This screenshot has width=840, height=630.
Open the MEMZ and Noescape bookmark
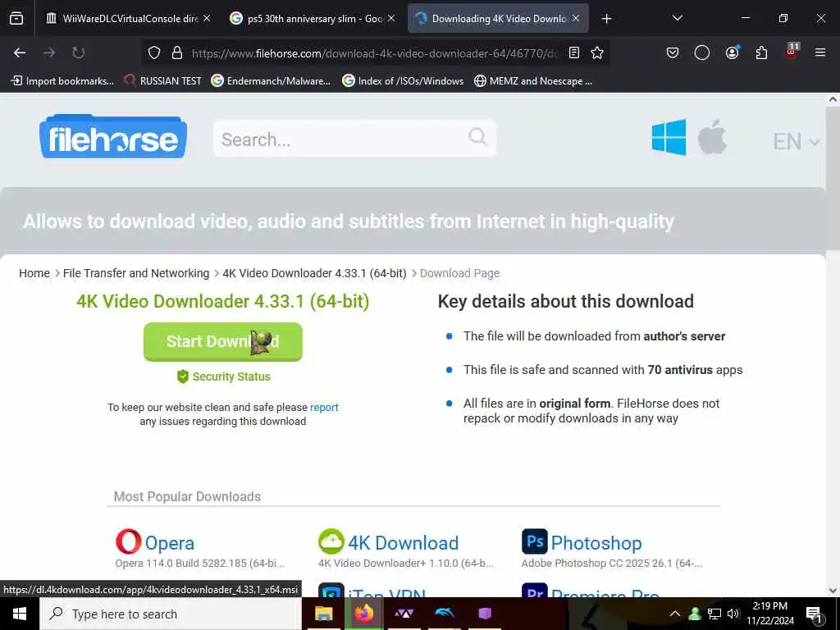(533, 81)
